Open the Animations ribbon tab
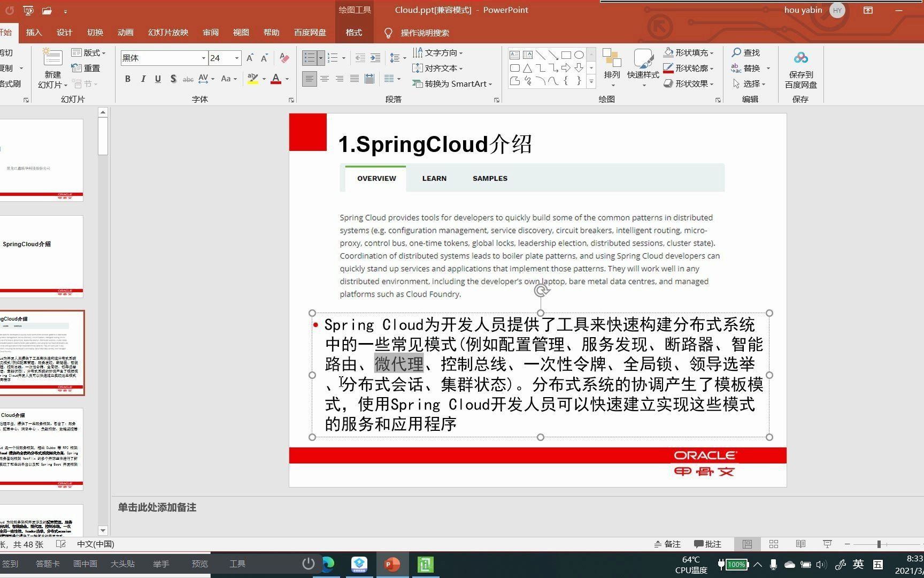The image size is (924, 578). [x=126, y=33]
